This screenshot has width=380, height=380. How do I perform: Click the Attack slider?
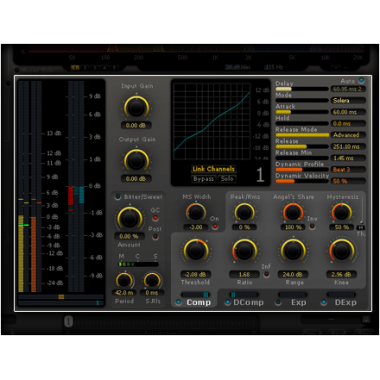coord(302,112)
